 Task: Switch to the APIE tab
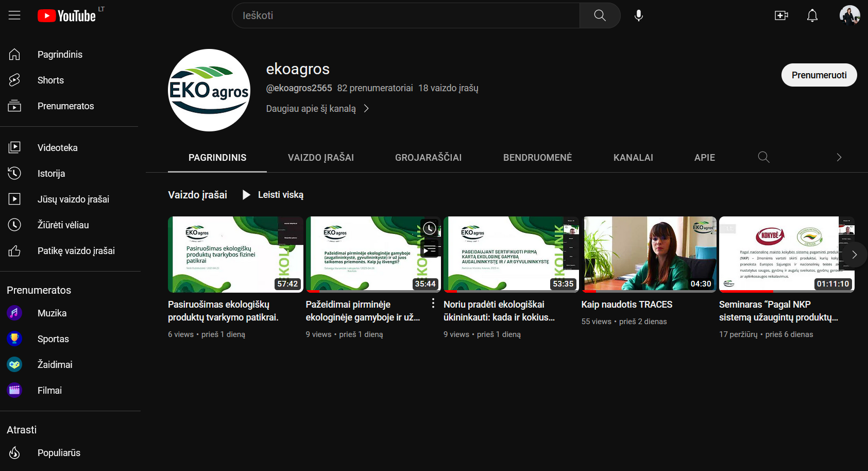tap(705, 158)
